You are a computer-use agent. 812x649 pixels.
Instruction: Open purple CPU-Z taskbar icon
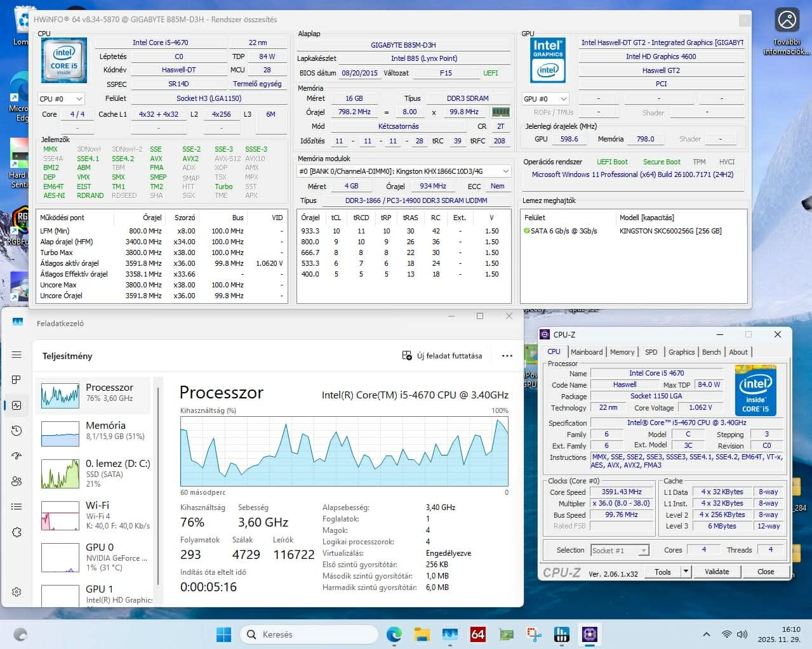[590, 634]
